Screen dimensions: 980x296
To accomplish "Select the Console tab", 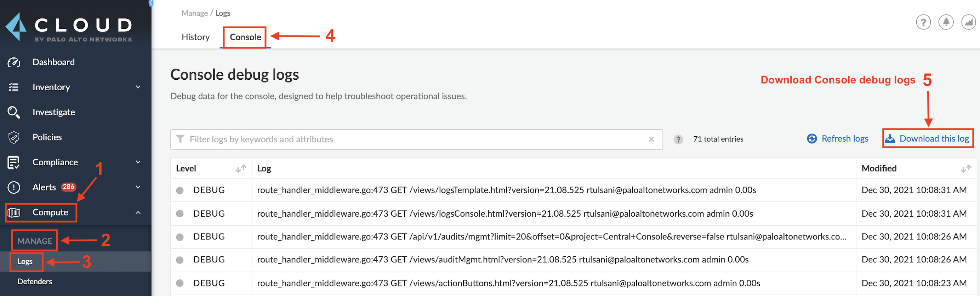I will tap(245, 37).
